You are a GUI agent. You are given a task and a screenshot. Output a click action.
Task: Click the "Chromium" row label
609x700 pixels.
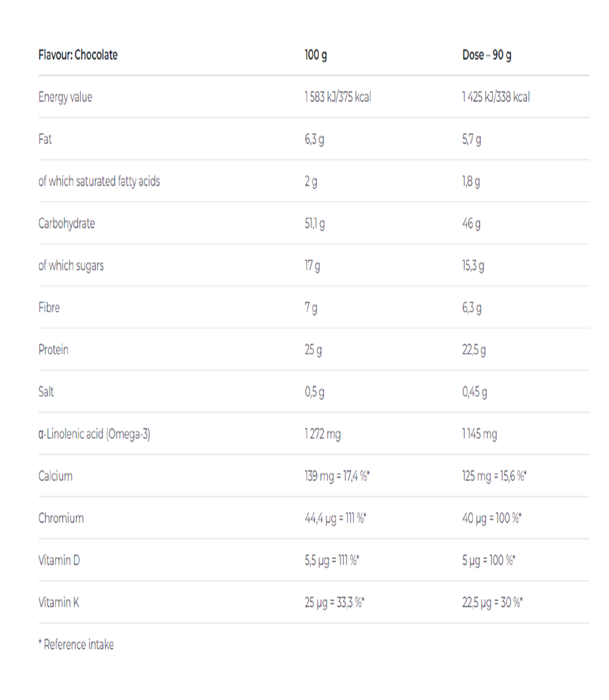click(61, 518)
